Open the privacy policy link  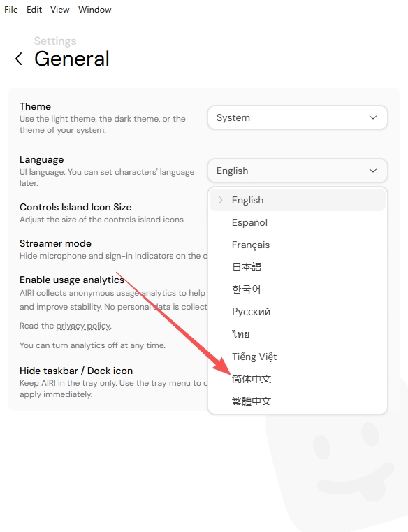[83, 326]
